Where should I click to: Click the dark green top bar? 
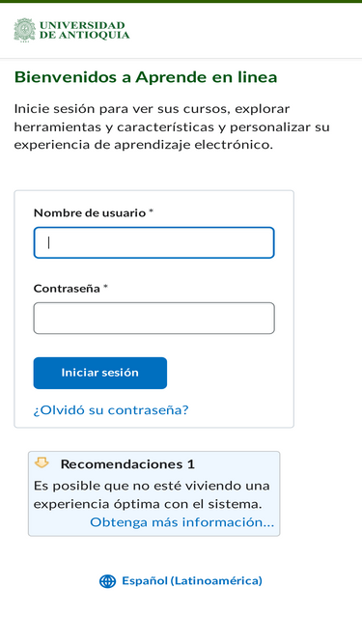[181, 1]
